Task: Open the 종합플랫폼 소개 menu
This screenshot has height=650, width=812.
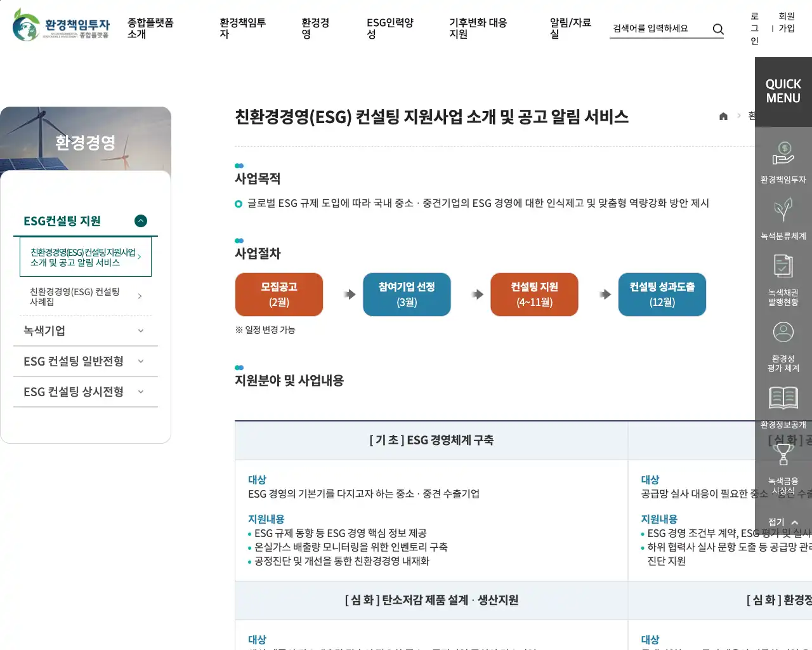Action: pos(150,29)
